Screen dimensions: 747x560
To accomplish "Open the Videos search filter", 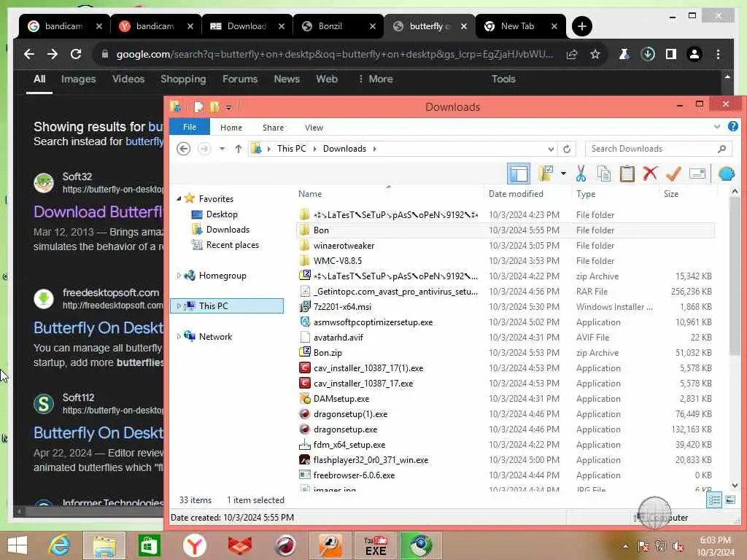I will 128,79.
